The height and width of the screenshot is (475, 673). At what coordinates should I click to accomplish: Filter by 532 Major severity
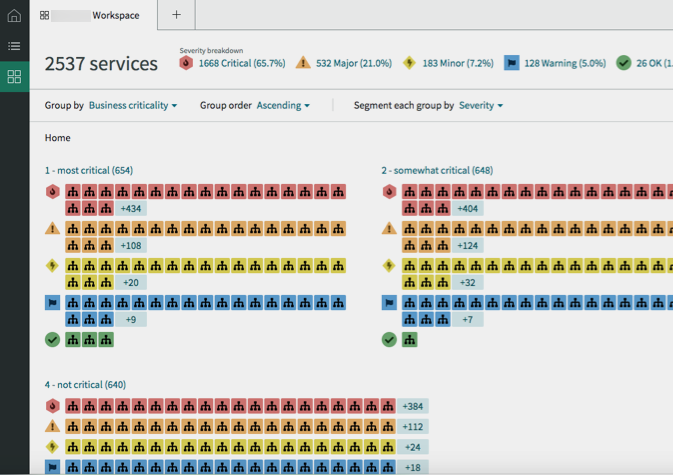(354, 64)
